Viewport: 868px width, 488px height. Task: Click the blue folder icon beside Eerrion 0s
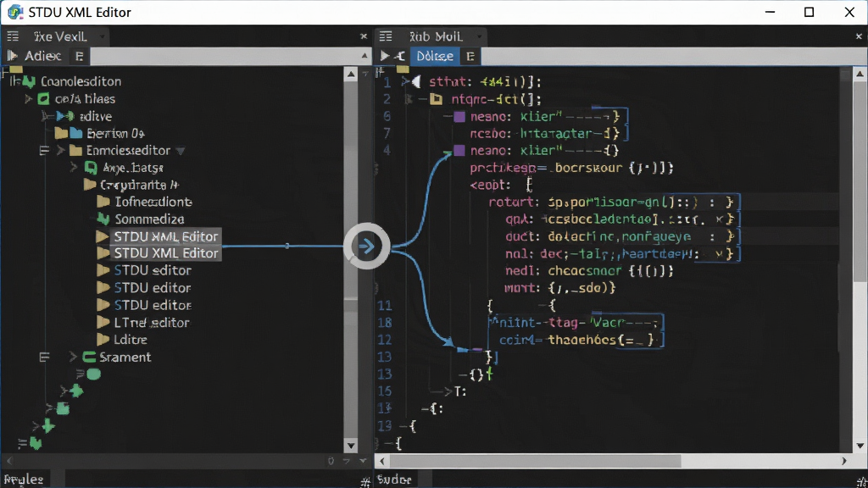click(75, 133)
